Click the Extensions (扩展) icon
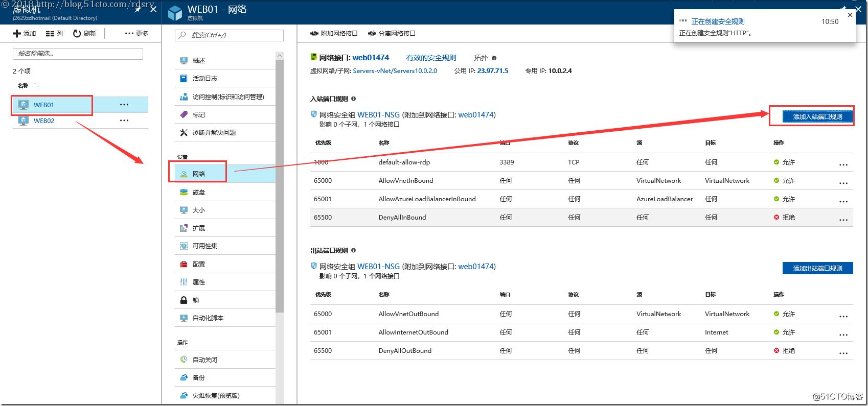This screenshot has height=406, width=868. pyautogui.click(x=184, y=228)
